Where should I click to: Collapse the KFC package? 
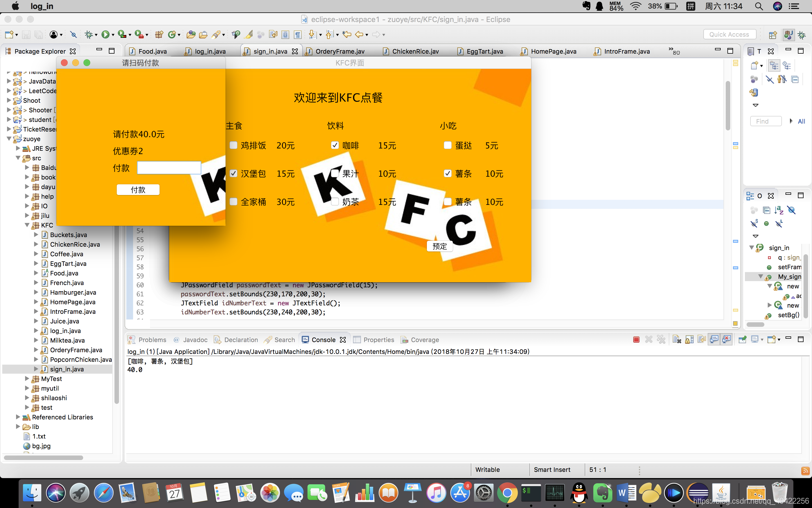[x=27, y=225]
